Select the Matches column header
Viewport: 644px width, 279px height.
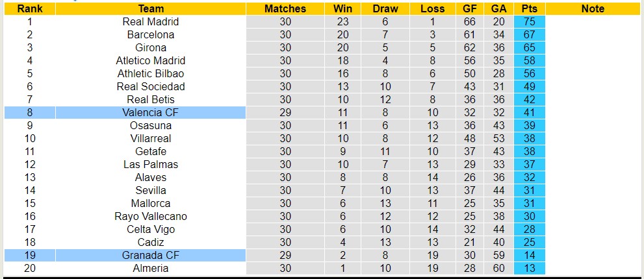(285, 8)
